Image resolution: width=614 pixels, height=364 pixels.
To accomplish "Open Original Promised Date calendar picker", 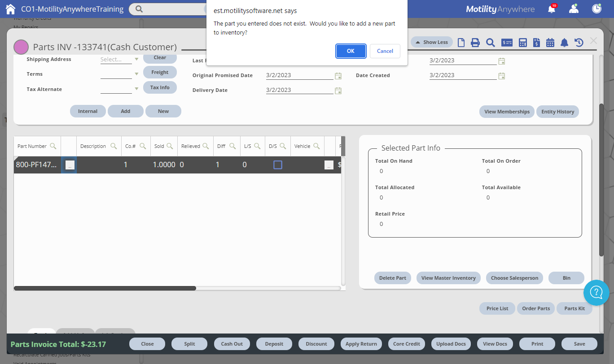I will coord(338,76).
